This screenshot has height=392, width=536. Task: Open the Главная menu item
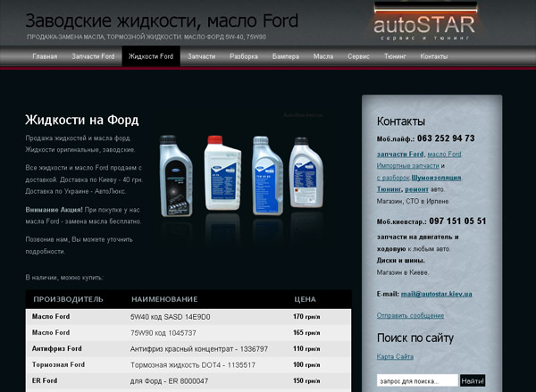click(x=45, y=56)
